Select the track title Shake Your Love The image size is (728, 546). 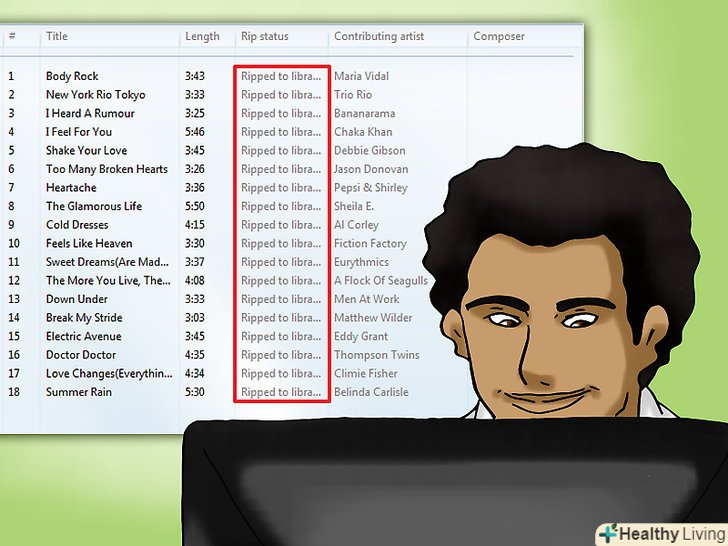click(x=86, y=150)
